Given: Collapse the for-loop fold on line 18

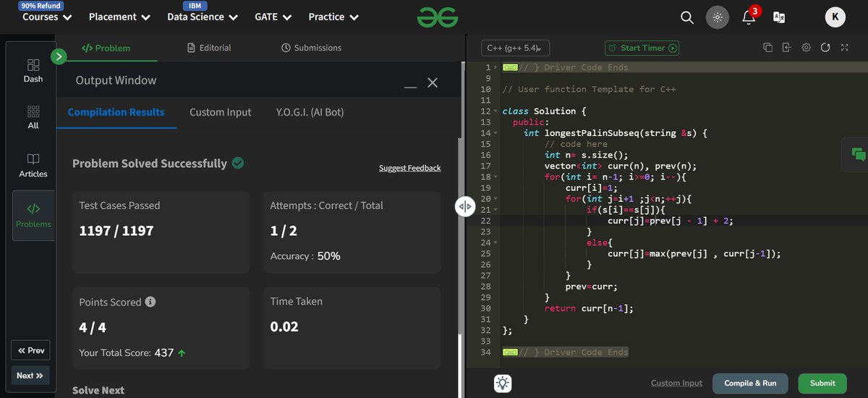Looking at the screenshot, I should pyautogui.click(x=495, y=177).
